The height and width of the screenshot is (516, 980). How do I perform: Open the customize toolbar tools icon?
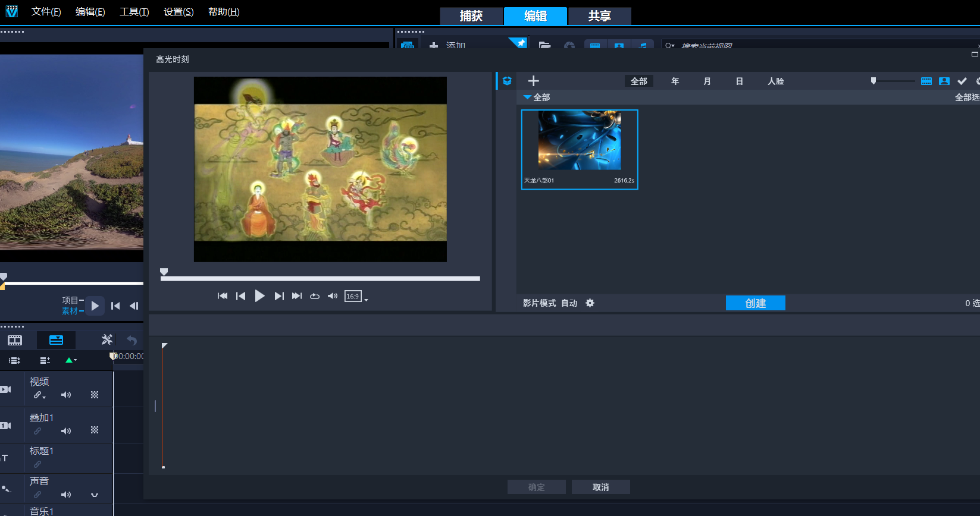coord(107,340)
